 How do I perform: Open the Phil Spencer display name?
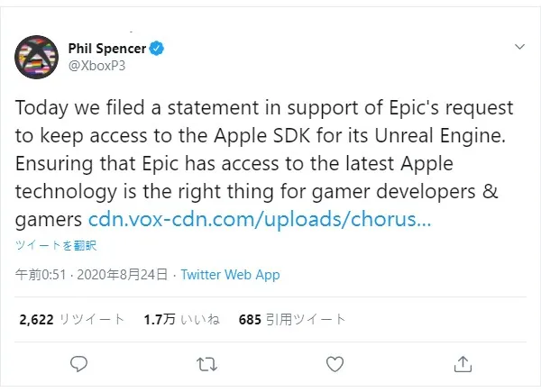[x=107, y=47]
